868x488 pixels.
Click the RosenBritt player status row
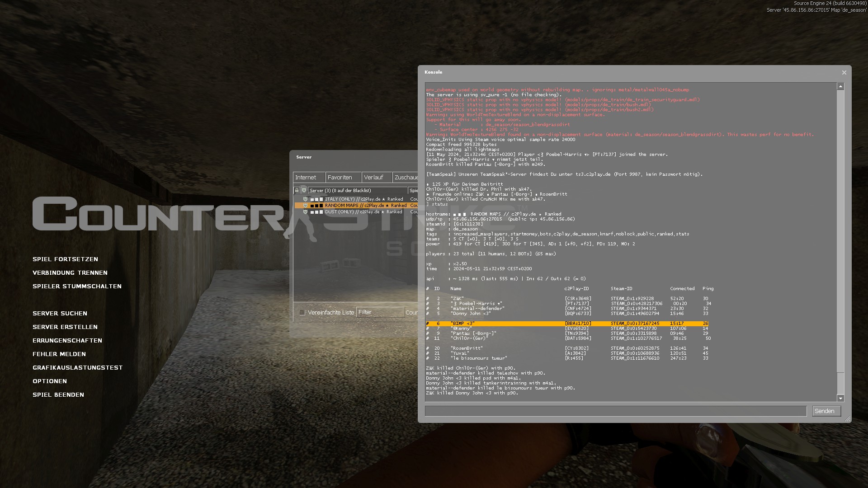(567, 348)
